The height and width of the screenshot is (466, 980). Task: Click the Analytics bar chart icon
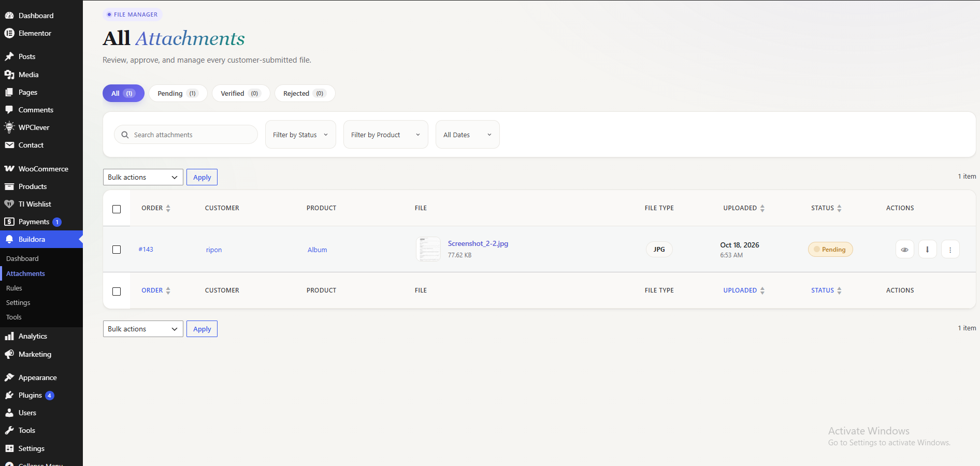pyautogui.click(x=9, y=336)
